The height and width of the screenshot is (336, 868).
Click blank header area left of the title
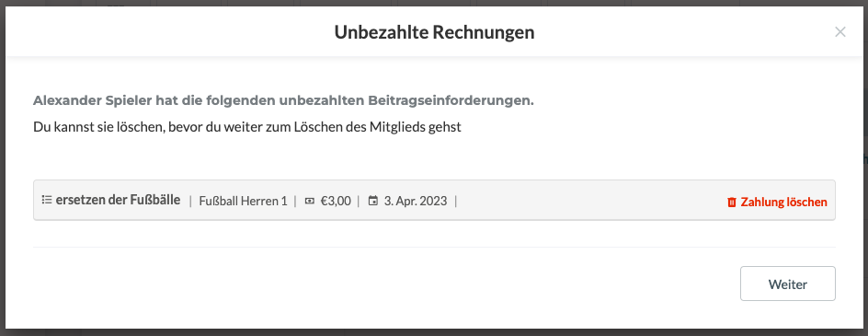click(x=166, y=32)
